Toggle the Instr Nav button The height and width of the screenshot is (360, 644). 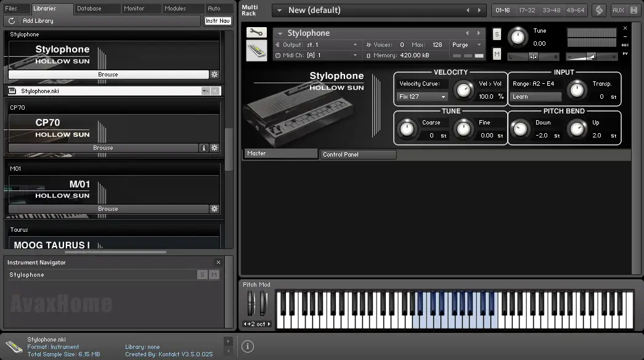point(218,20)
